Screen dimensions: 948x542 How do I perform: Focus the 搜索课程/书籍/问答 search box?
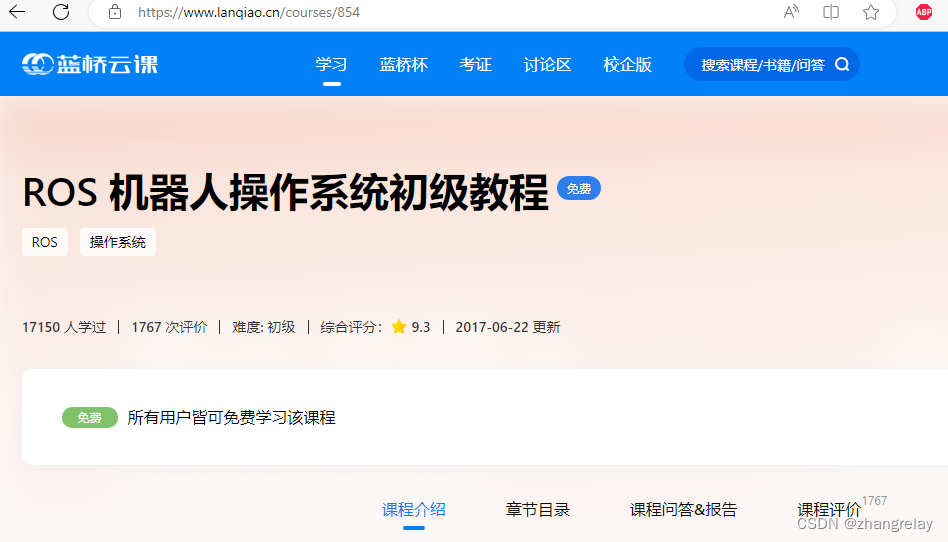click(771, 64)
